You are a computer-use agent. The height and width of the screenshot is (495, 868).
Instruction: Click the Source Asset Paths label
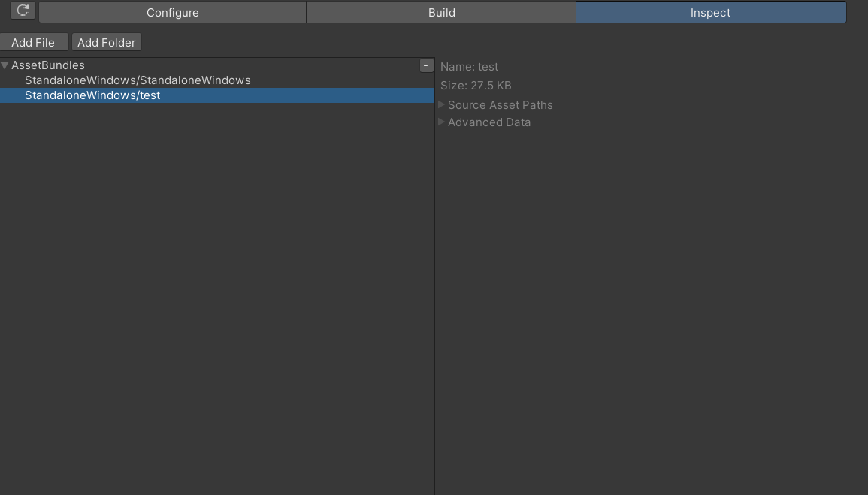[500, 105]
